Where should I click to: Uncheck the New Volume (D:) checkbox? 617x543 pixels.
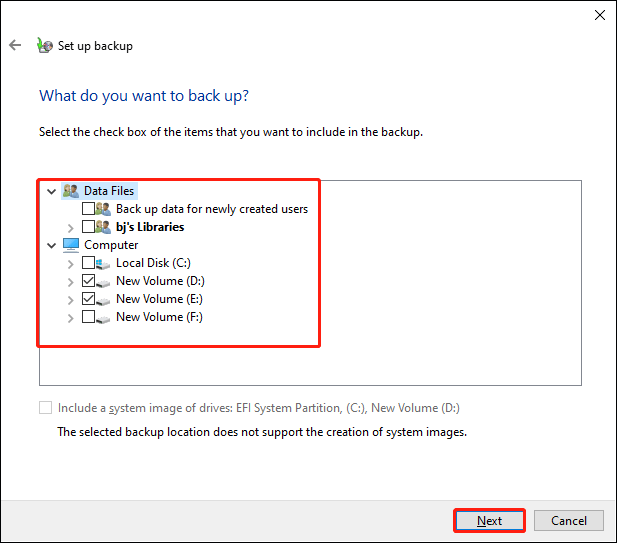pos(88,281)
